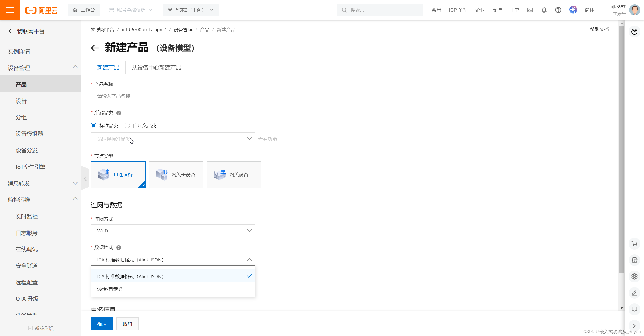Screen dimensions: 644x336
Task: Select the 自定义品类 radio button
Action: click(x=127, y=125)
